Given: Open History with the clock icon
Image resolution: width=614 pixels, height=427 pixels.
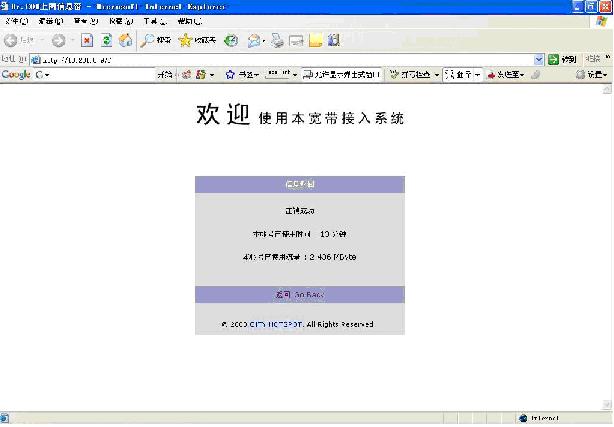Looking at the screenshot, I should click(x=231, y=41).
